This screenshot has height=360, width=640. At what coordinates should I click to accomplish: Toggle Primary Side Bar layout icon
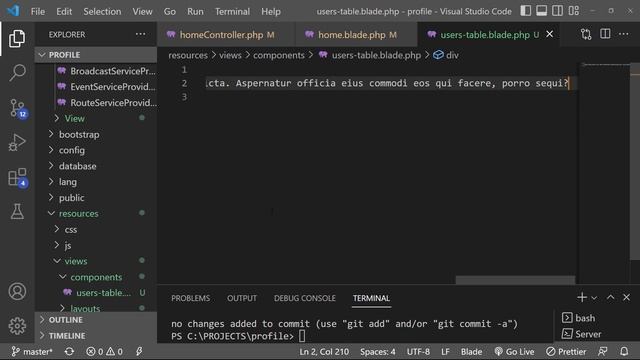click(526, 11)
